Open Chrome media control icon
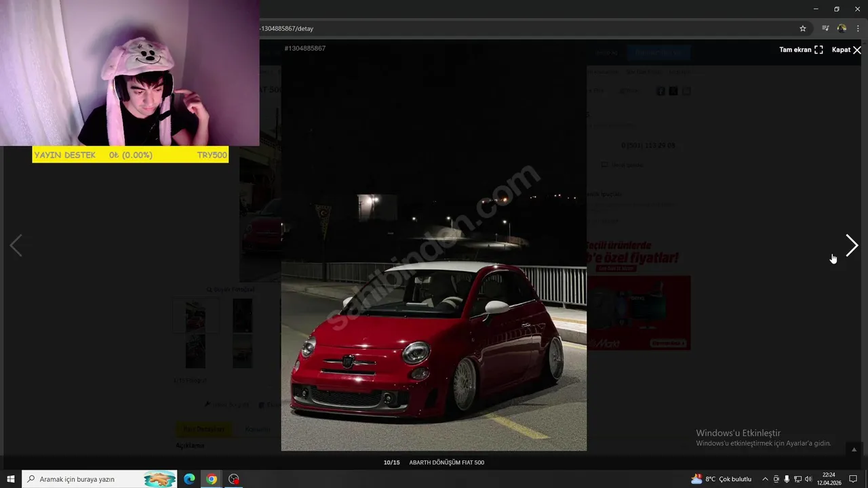 (825, 28)
